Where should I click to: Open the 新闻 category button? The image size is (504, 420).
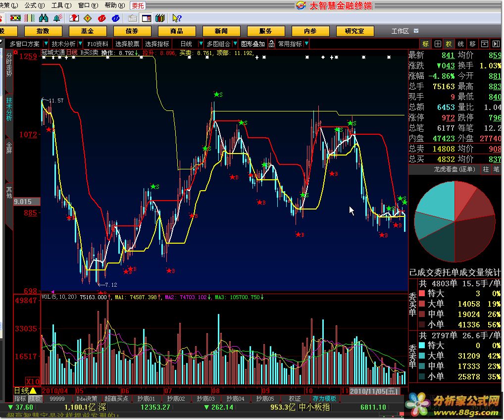pos(221,31)
